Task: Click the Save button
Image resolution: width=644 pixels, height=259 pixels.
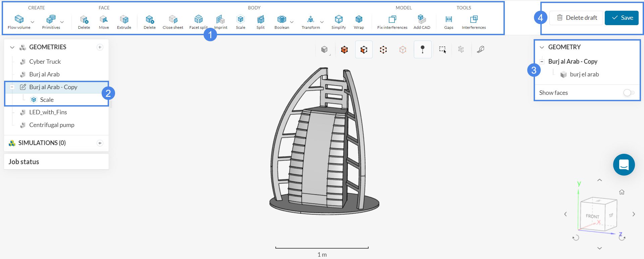Action: (x=622, y=18)
